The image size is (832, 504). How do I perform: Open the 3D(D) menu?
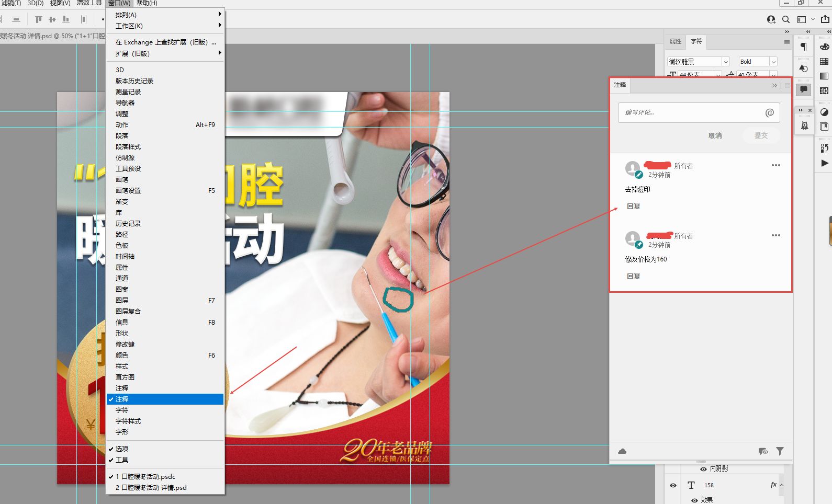pyautogui.click(x=36, y=3)
